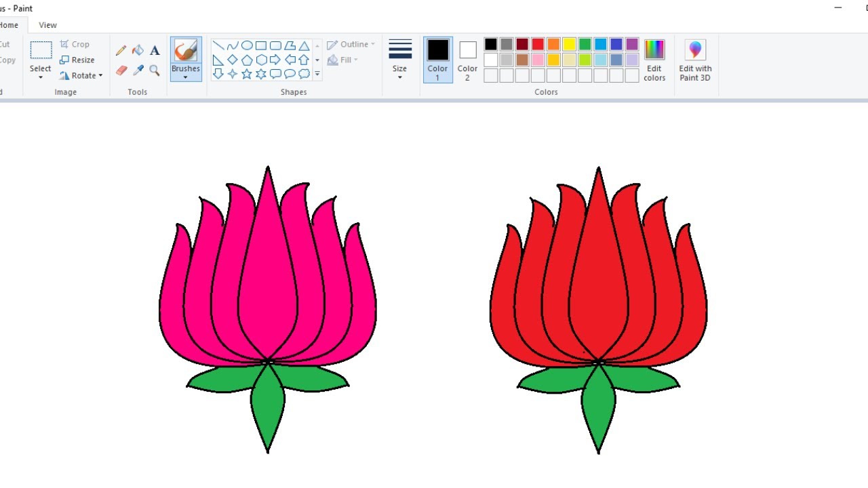Pick the green color swatch

[x=585, y=44]
